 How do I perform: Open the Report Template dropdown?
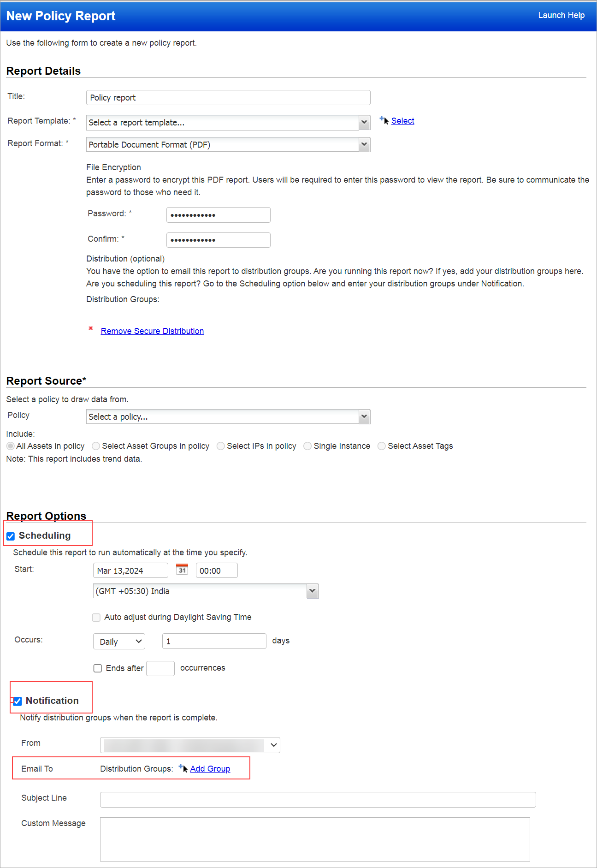364,122
